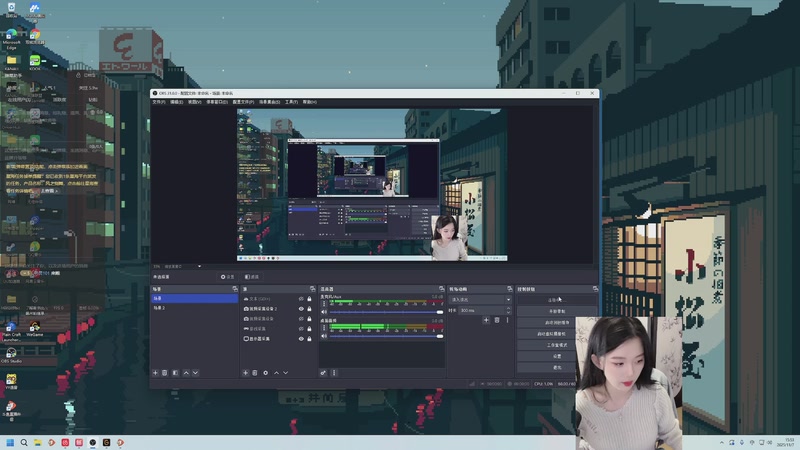The height and width of the screenshot is (450, 800).
Task: Open the 场景集合(S) menu
Action: [x=269, y=102]
